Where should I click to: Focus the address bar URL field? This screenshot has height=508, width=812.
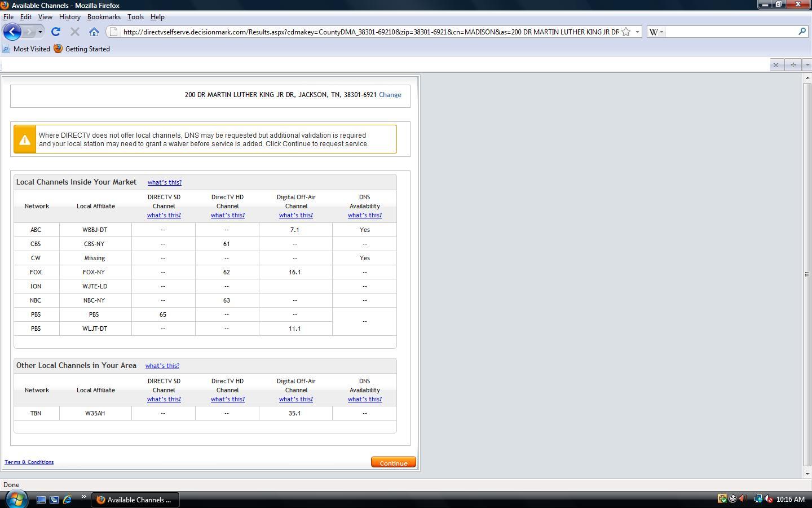coord(370,32)
